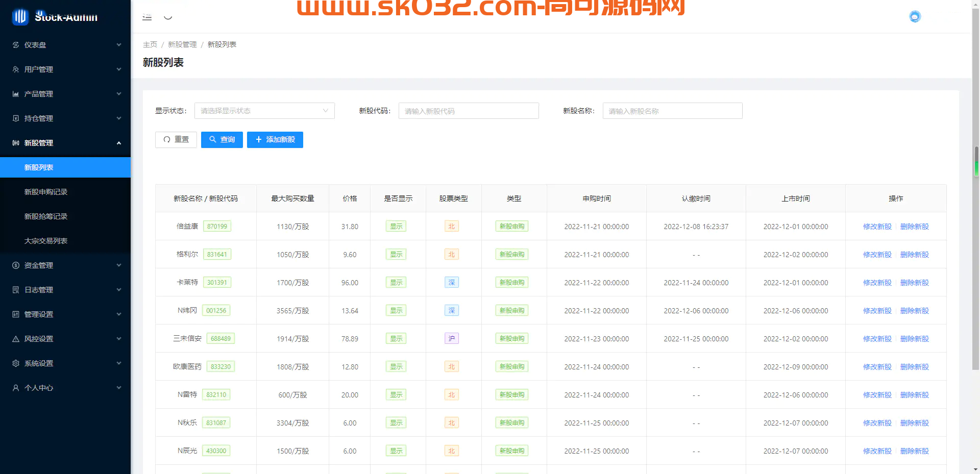Click the 显示 tag in 格利尔 row
Image resolution: width=980 pixels, height=474 pixels.
(396, 254)
